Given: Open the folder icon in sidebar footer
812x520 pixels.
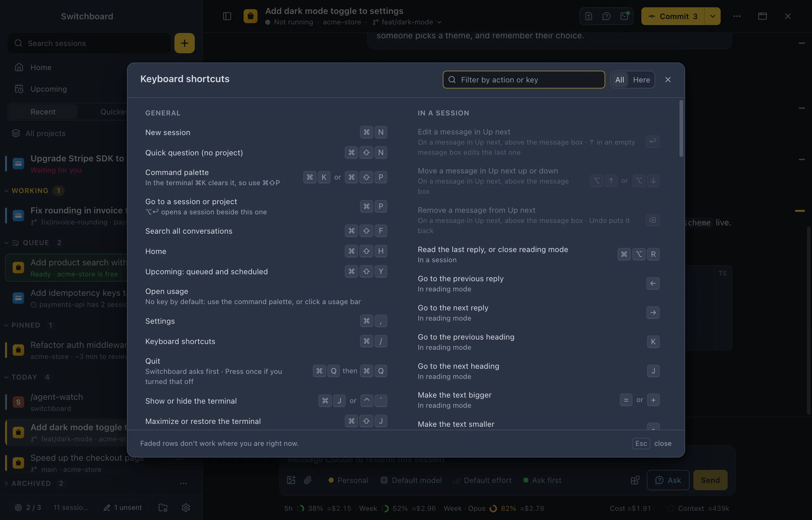Looking at the screenshot, I should click(163, 507).
